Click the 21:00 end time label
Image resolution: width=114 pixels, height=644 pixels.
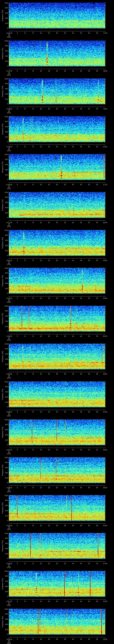click(105, 184)
